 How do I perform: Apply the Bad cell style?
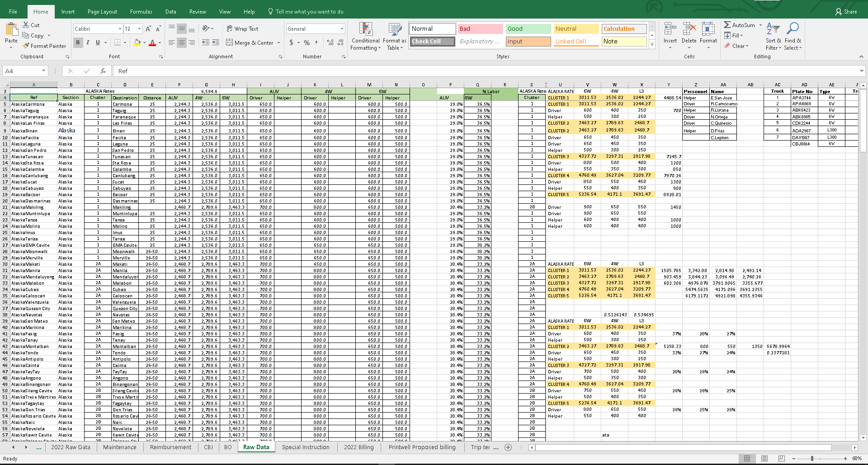click(x=480, y=28)
